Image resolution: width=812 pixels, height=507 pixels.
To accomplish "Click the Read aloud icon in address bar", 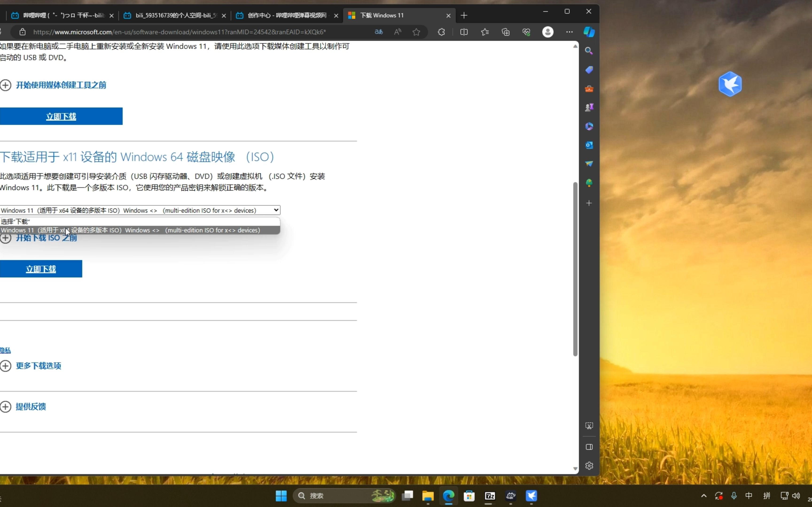I will click(397, 32).
